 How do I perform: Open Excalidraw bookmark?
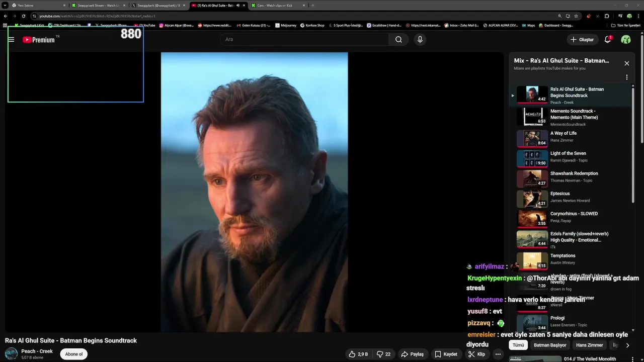pos(384,25)
